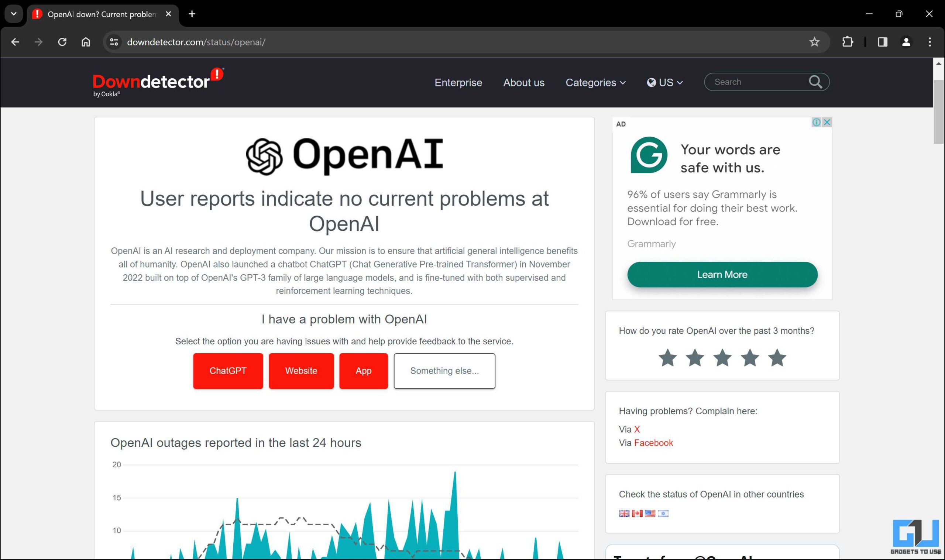This screenshot has width=945, height=560.
Task: Select the Israel flag
Action: pos(663,513)
